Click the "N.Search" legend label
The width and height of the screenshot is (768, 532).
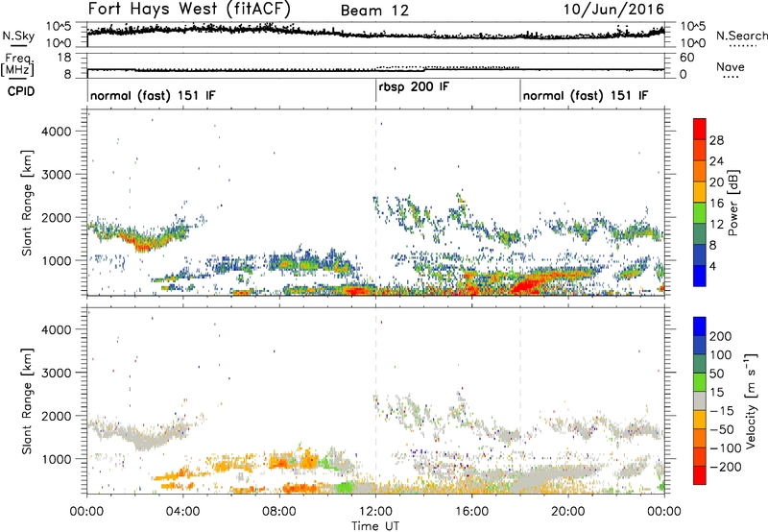(x=742, y=36)
